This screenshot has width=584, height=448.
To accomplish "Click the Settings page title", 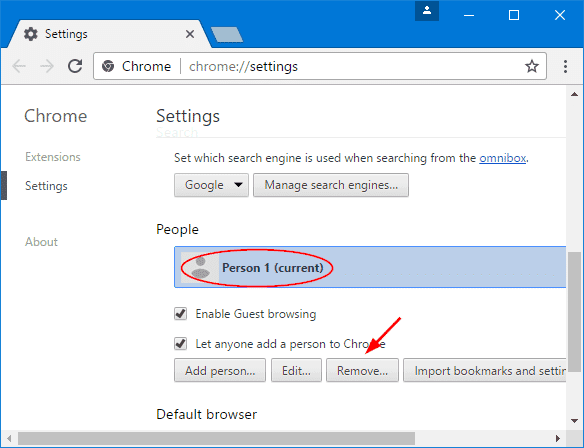I will pos(188,116).
